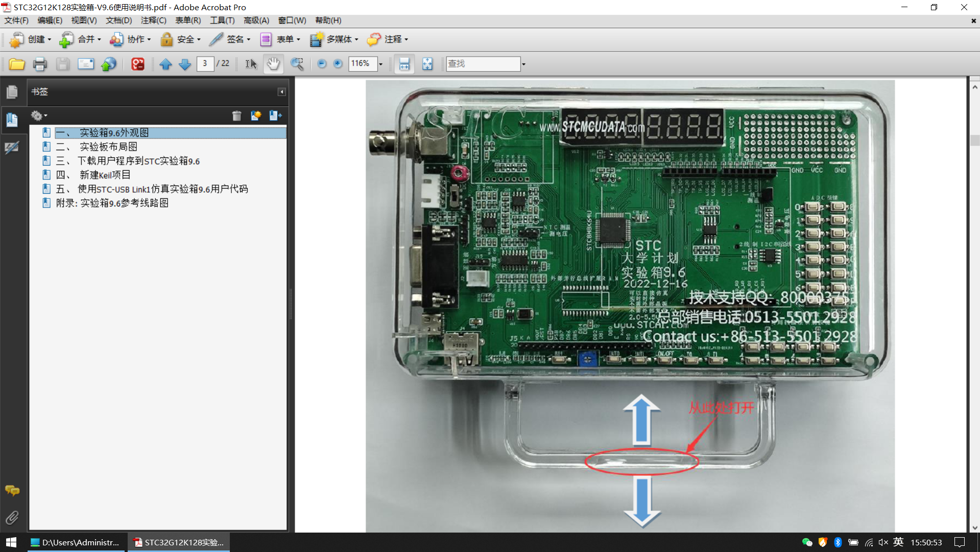Open the 文件(F) menu

16,20
